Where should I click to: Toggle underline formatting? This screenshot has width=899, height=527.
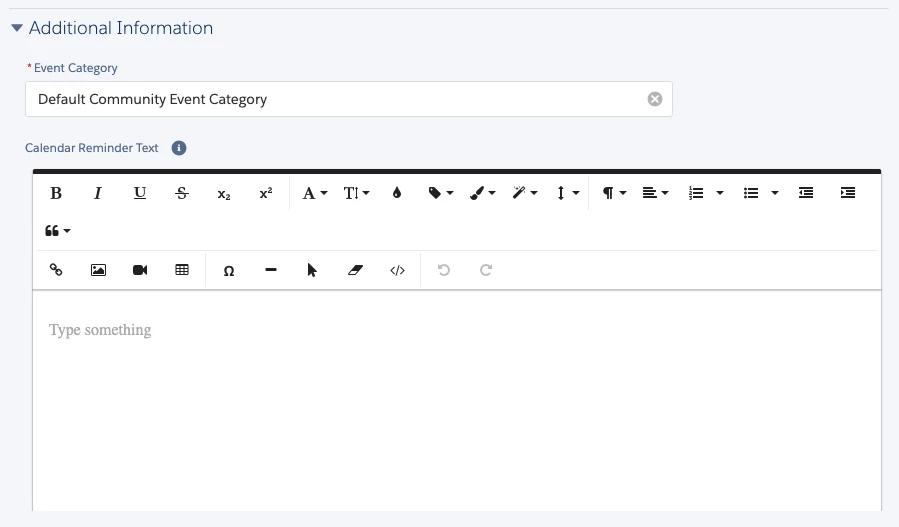pos(140,193)
